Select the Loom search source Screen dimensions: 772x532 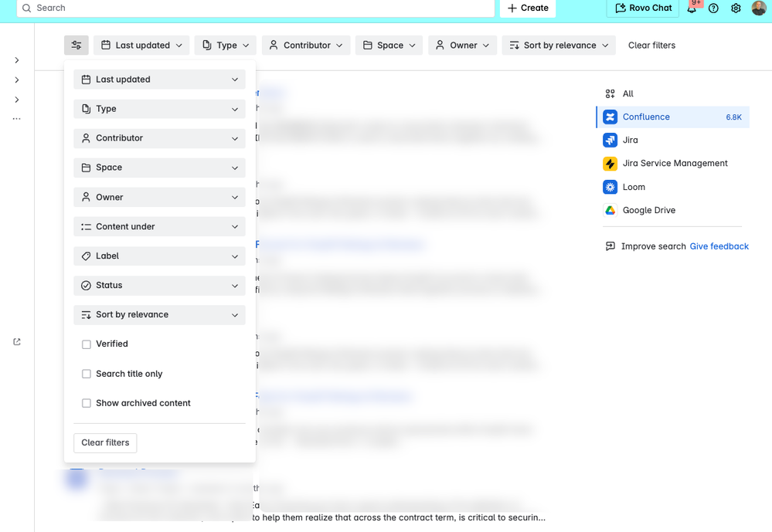click(x=672, y=187)
